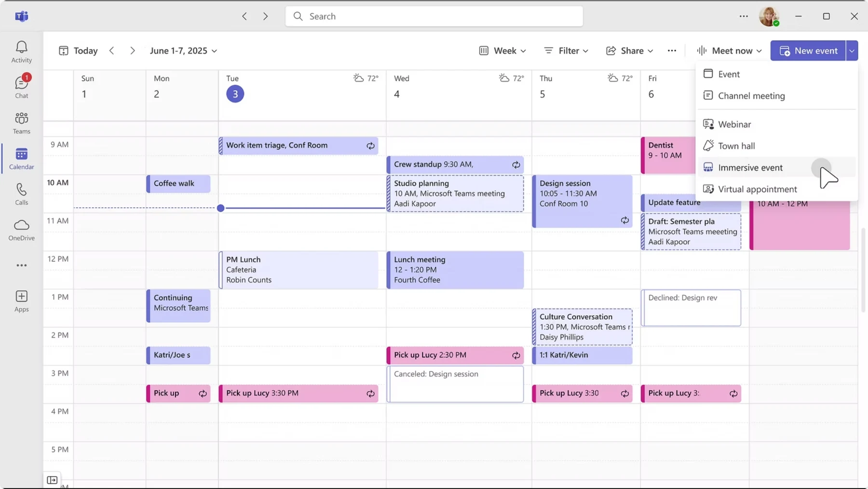Open the Crew standup event
868x489 pixels.
[455, 164]
